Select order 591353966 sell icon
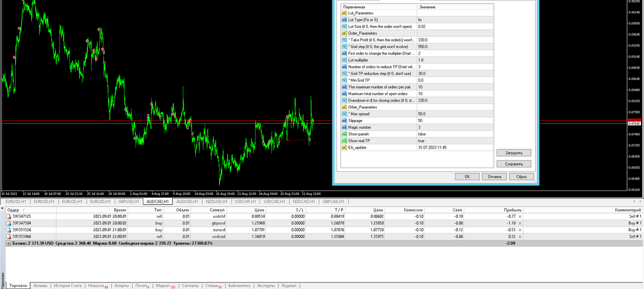 [x=8, y=236]
